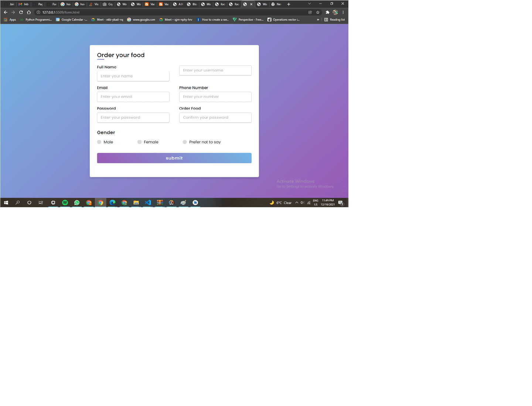Go back to the previous page
This screenshot has width=532, height=406.
[x=6, y=12]
